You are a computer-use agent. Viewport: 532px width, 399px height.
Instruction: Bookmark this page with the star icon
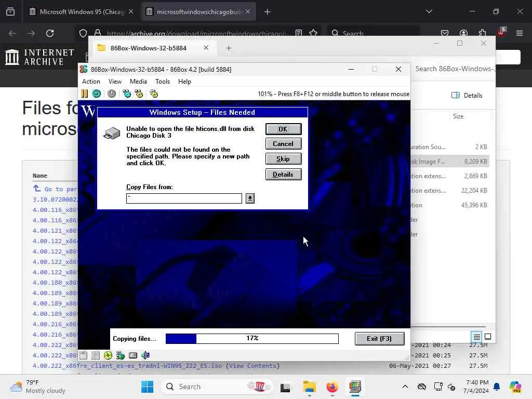[x=313, y=33]
